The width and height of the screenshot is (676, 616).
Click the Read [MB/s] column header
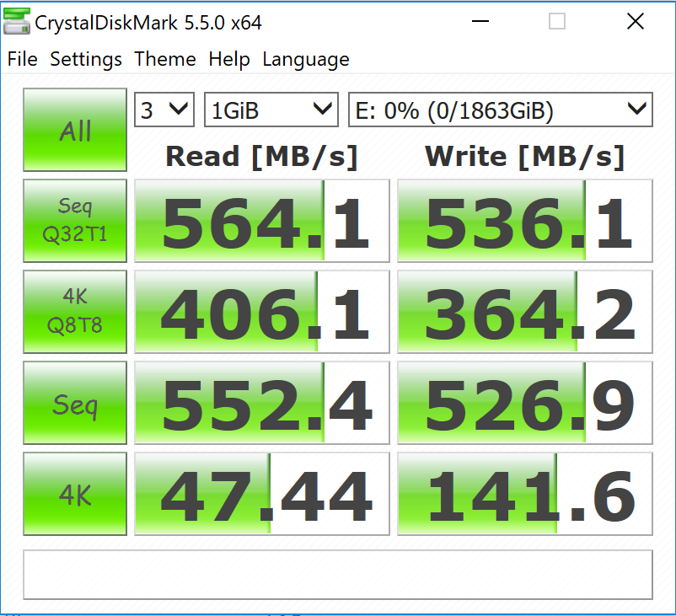click(261, 156)
